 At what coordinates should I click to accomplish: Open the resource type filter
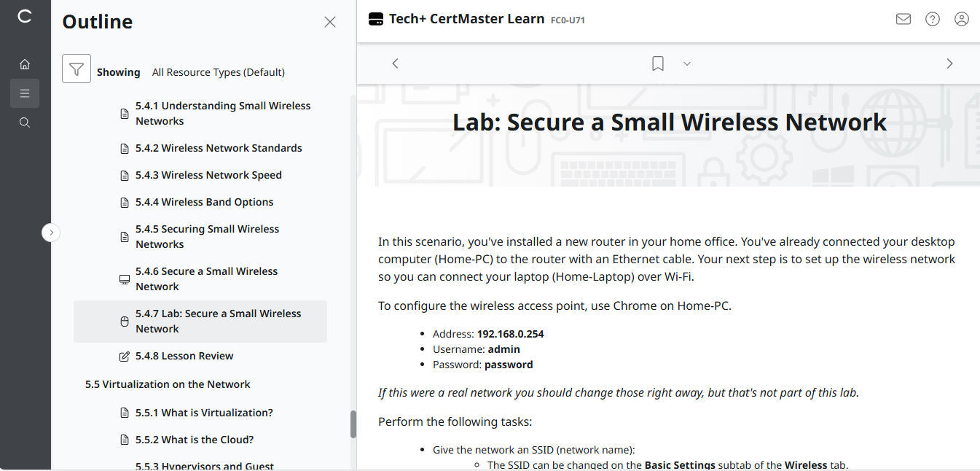pos(77,69)
